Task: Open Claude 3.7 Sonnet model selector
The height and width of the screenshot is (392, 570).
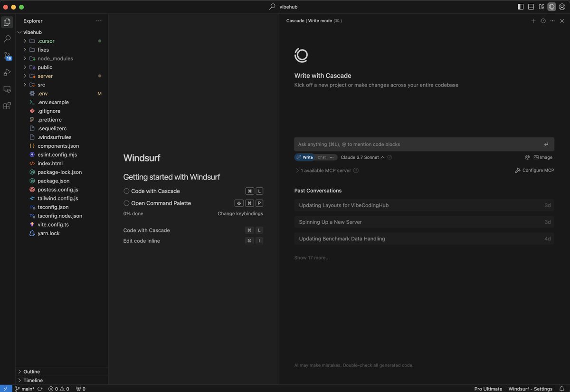Action: coord(362,157)
